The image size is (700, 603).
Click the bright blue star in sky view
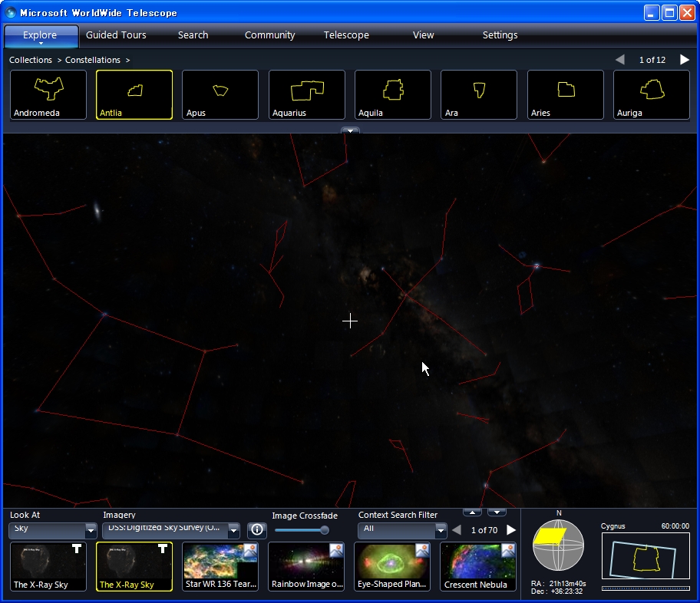pyautogui.click(x=537, y=266)
